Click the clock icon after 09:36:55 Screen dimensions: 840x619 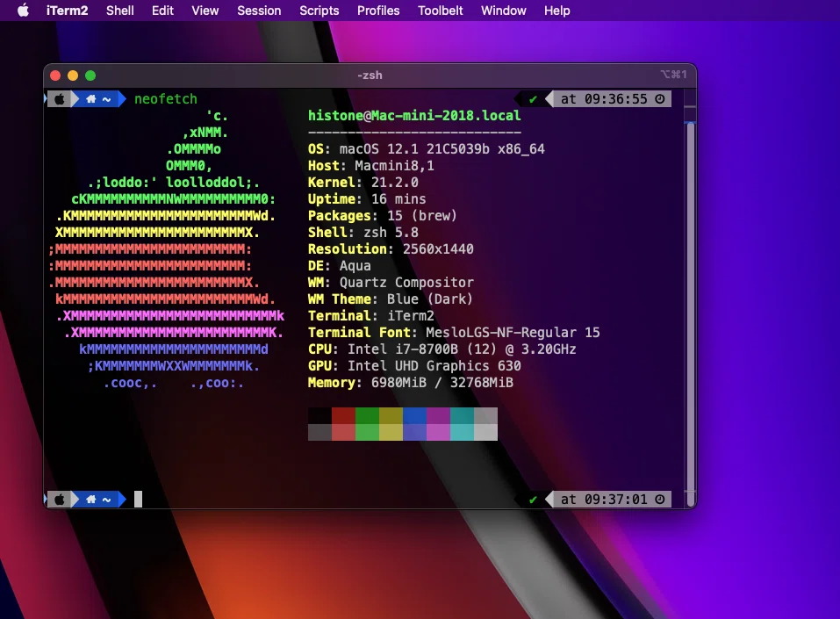coord(660,99)
